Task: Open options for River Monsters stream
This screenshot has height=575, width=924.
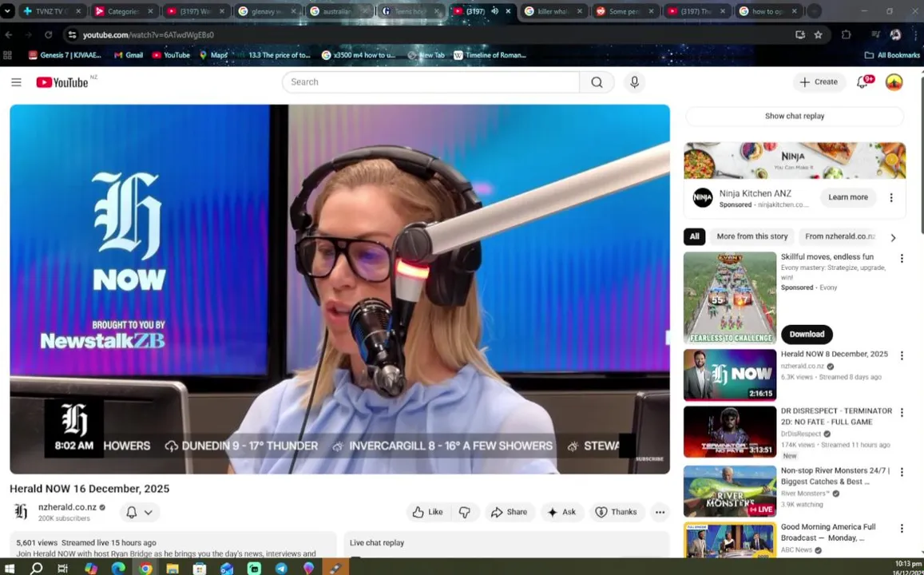Action: [x=902, y=473]
